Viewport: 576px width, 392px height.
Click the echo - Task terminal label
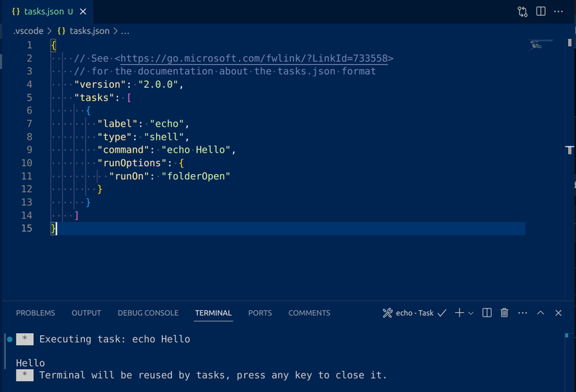(x=415, y=313)
